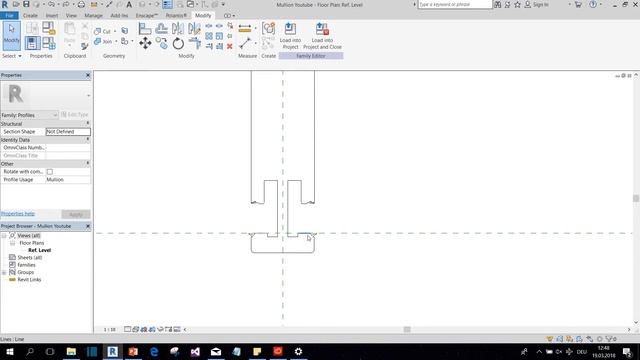Close the Project Browser panel
This screenshot has height=360, width=640.
(88, 226)
